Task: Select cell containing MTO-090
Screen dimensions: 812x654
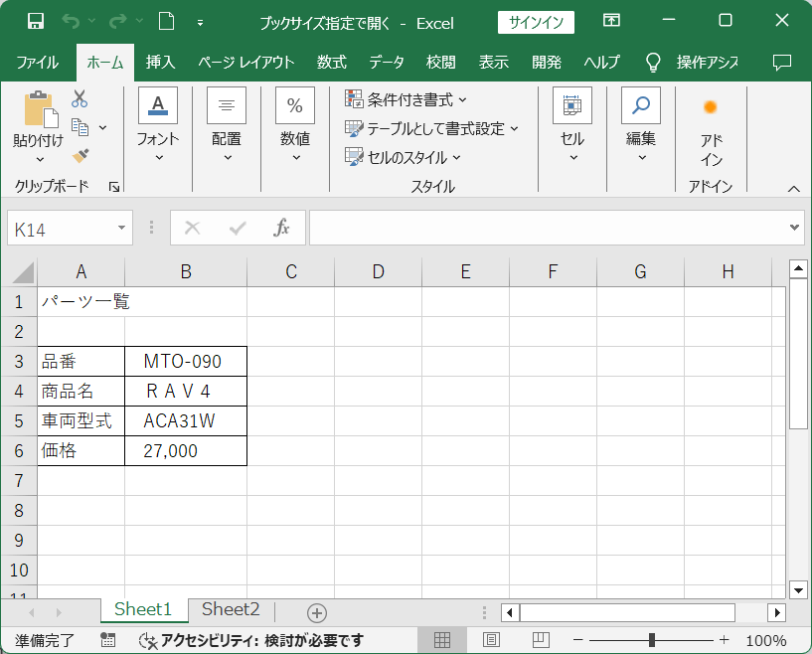Action: click(186, 362)
